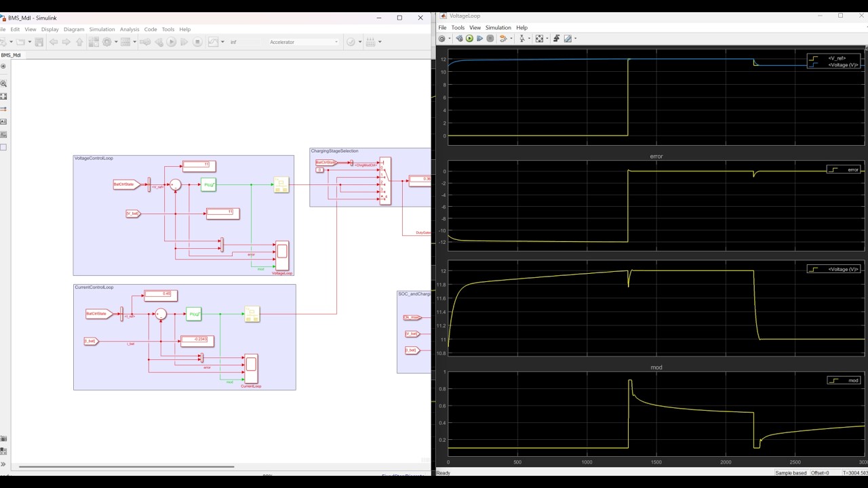Viewport: 868px width, 488px height.
Task: Expand Scale Axes dropdown arrow in scope
Action: 547,39
